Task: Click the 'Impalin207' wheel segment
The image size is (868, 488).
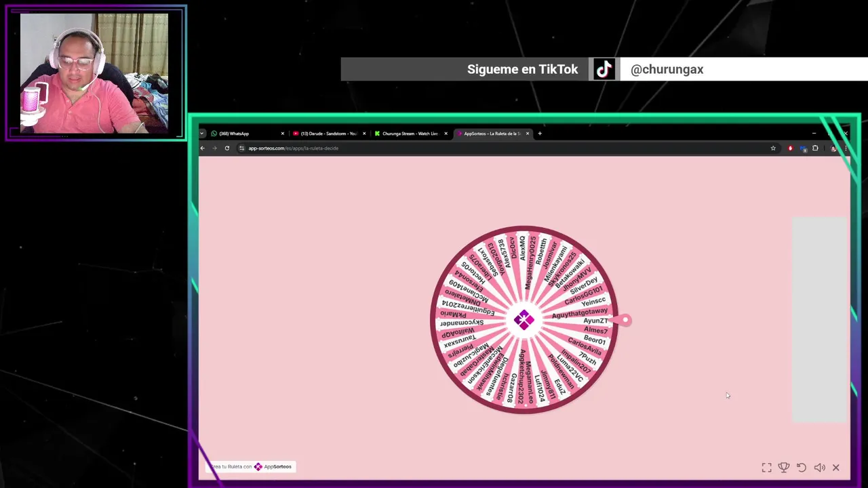Action: [576, 361]
